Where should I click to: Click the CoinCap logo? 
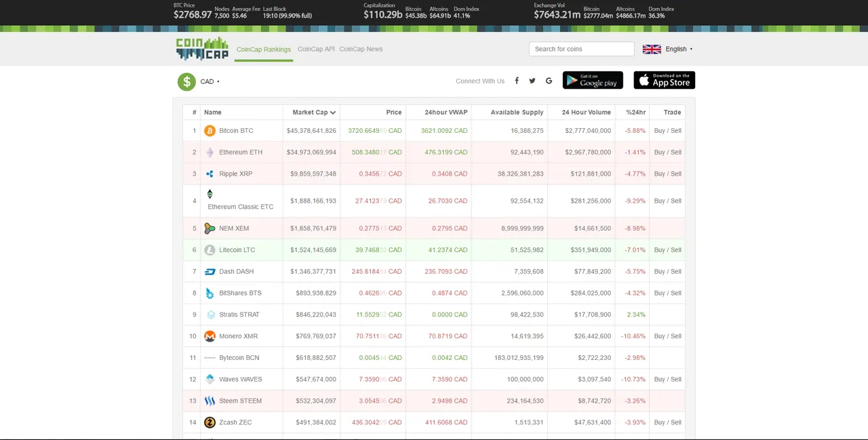click(x=202, y=49)
